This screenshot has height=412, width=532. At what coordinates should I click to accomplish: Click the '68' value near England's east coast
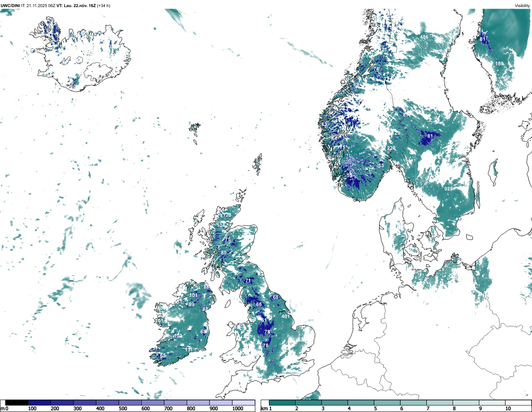click(276, 297)
